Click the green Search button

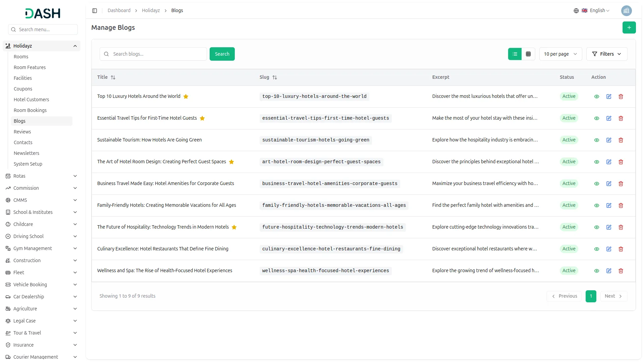pos(222,54)
